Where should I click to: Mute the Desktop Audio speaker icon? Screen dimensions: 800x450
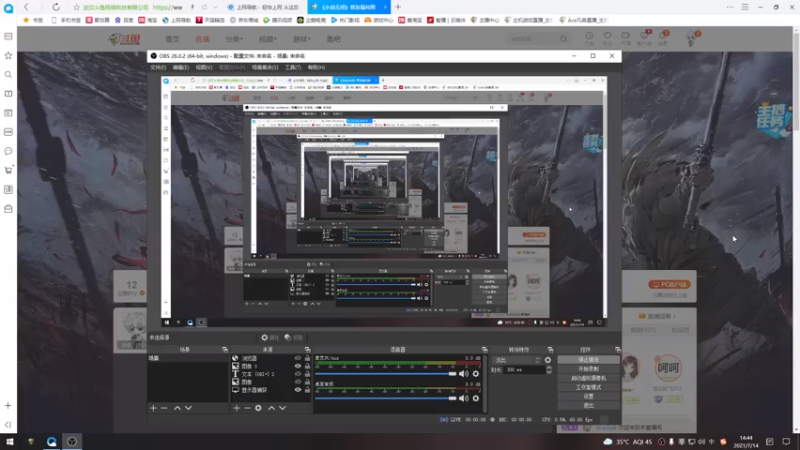pos(463,398)
